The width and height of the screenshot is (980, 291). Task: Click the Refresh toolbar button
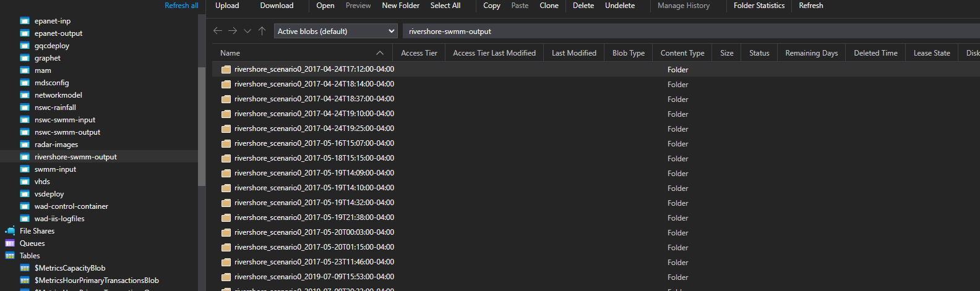point(811,6)
